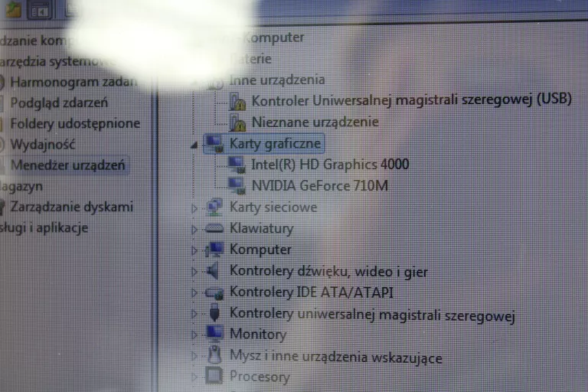This screenshot has width=588, height=392.
Task: Click the warning icon of Kontroler Uniwersalnej magistrali szeregowej (USB)
Action: coord(238,101)
